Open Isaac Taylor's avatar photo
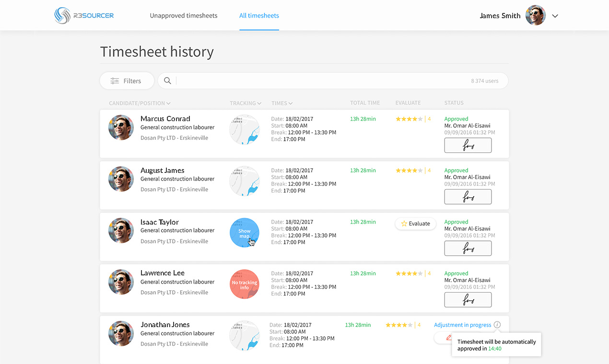 (x=121, y=231)
